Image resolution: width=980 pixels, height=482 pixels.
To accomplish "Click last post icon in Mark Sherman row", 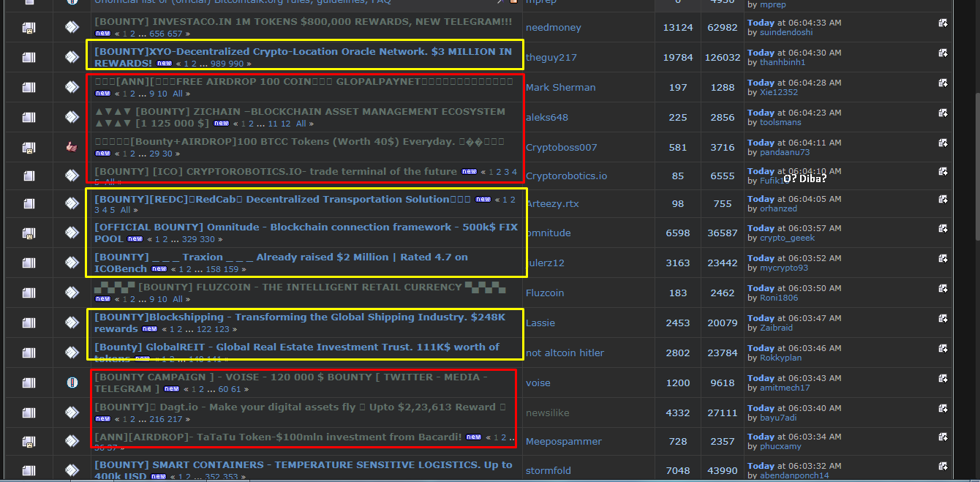I will click(943, 83).
